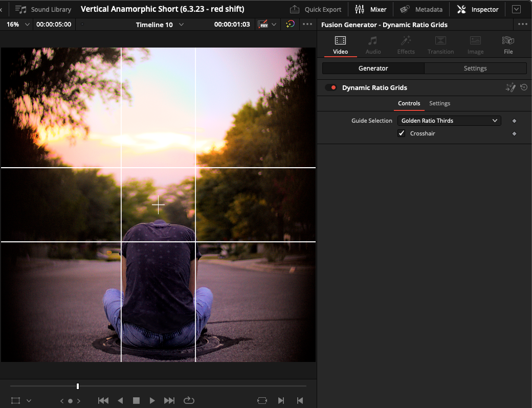Stop playback
532x408 pixels.
tap(136, 400)
